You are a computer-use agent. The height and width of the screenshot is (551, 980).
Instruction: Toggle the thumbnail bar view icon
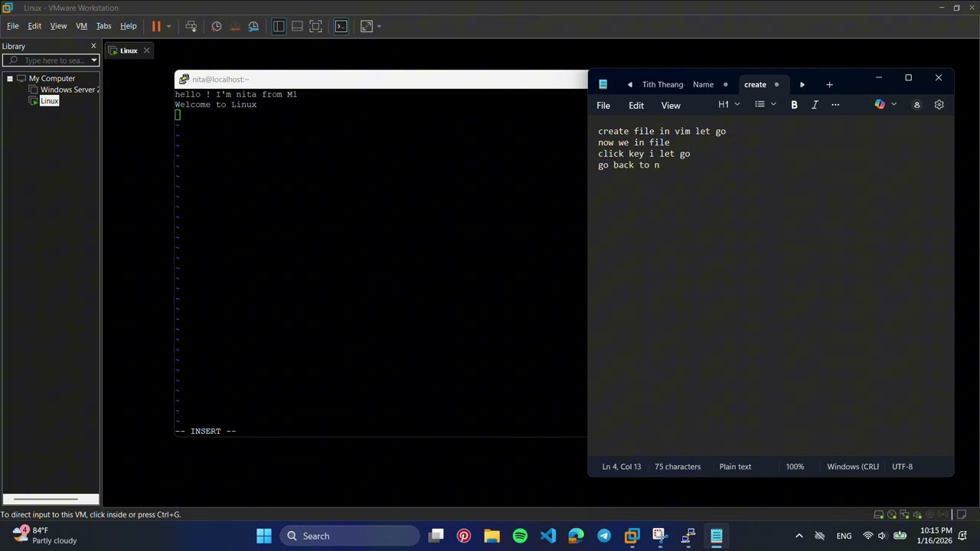point(297,26)
